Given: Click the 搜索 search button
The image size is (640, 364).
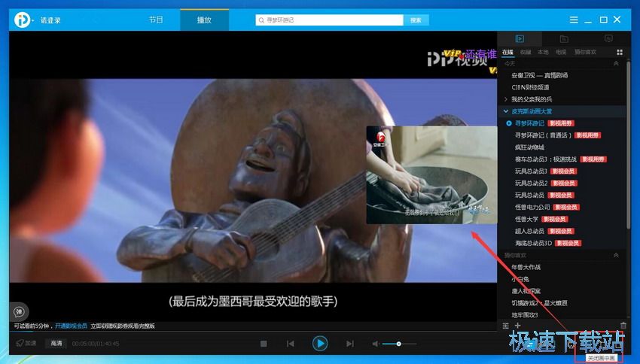Looking at the screenshot, I should (416, 20).
